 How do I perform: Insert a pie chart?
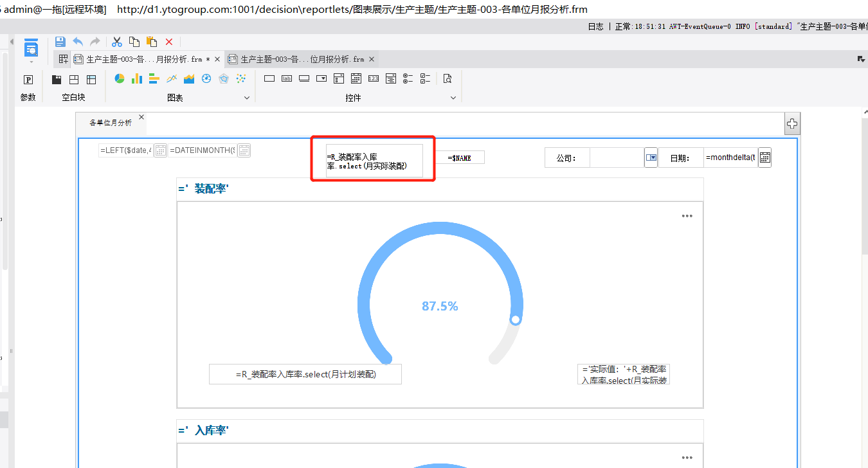coord(120,78)
